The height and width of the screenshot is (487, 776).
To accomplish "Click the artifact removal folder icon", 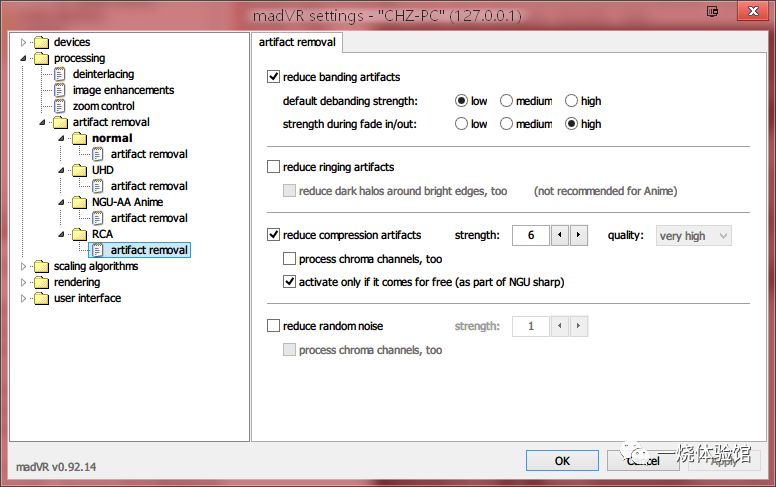I will pyautogui.click(x=60, y=122).
